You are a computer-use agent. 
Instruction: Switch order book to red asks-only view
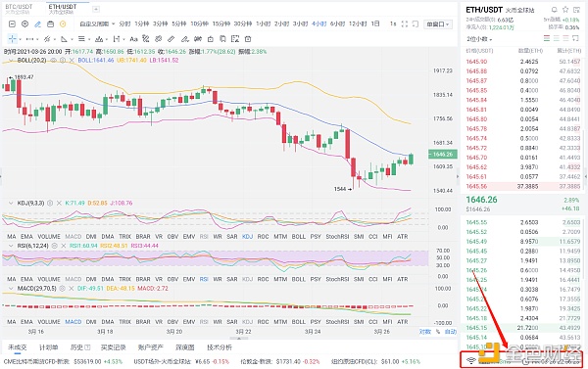pos(566,38)
